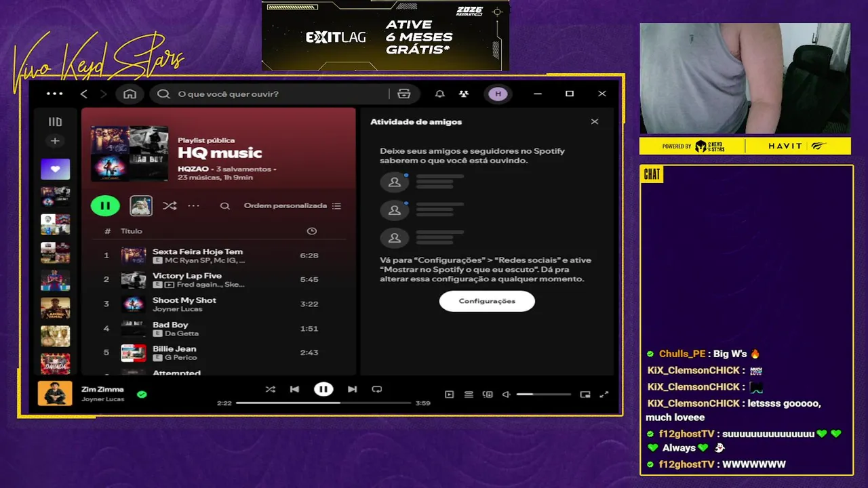This screenshot has height=488, width=868.
Task: Open the HQ music playlist cover image
Action: (130, 153)
